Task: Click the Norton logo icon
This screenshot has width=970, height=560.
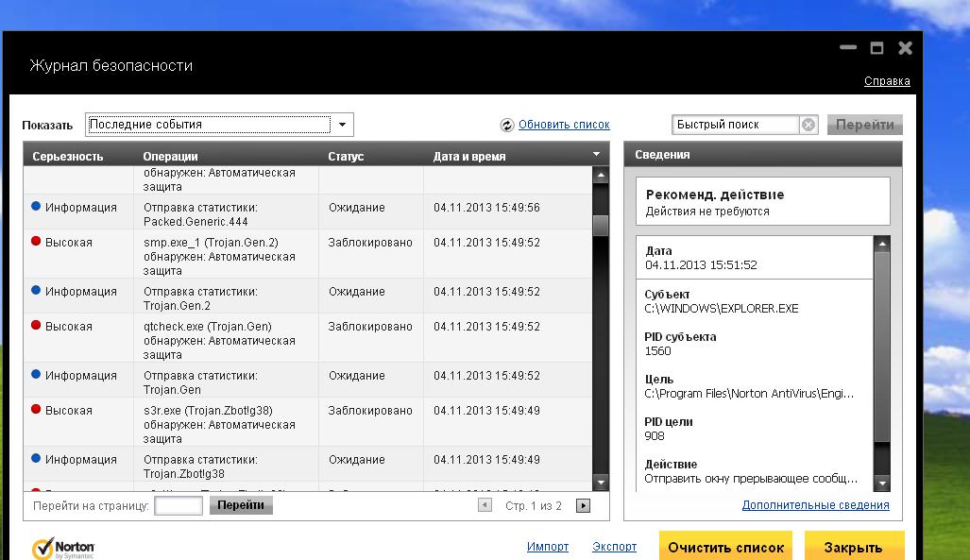Action: coord(43,548)
